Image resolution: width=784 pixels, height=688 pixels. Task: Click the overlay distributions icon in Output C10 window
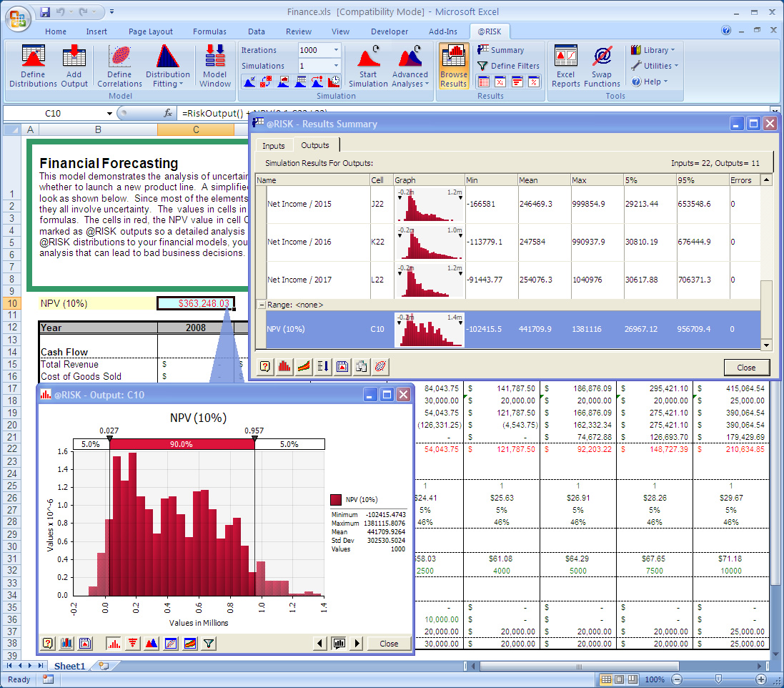pyautogui.click(x=152, y=644)
